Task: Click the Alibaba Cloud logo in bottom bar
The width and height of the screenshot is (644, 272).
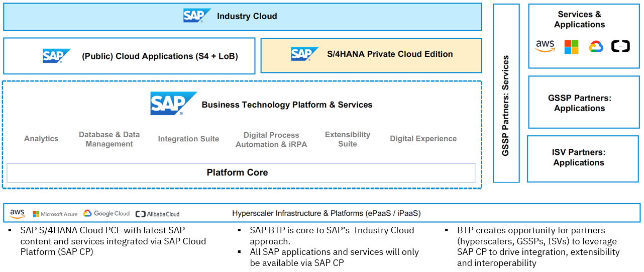Action: click(x=157, y=214)
